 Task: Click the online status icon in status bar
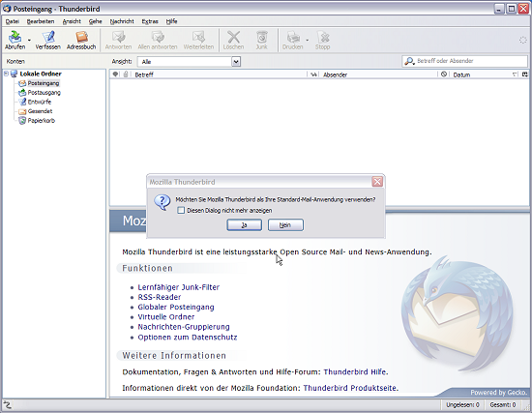tap(8, 404)
